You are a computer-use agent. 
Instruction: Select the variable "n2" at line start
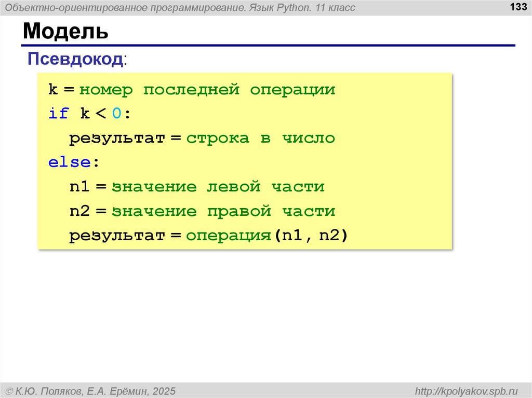coord(80,211)
